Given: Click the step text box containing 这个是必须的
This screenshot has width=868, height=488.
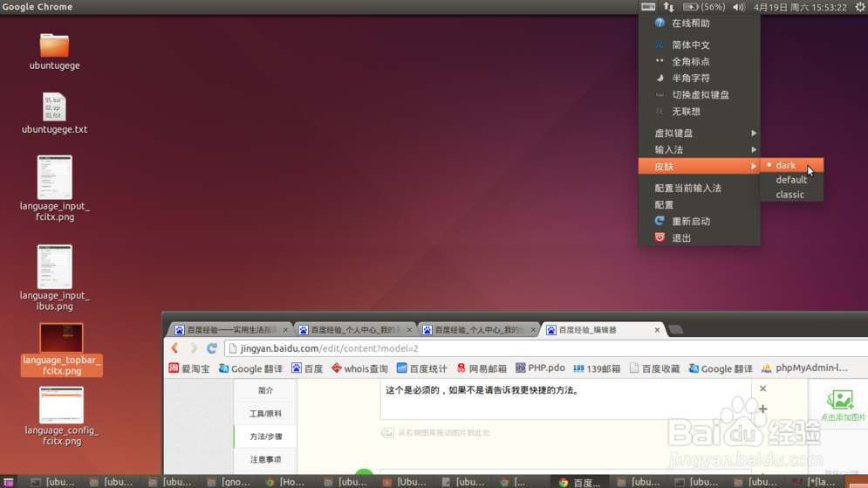Looking at the screenshot, I should (566, 399).
